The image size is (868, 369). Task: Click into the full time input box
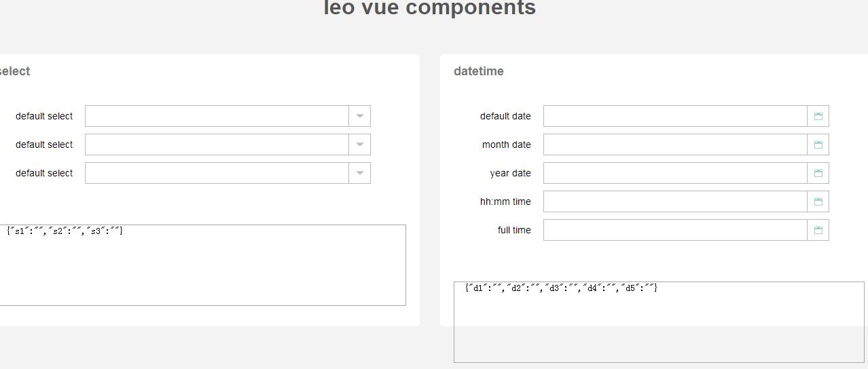(x=675, y=230)
